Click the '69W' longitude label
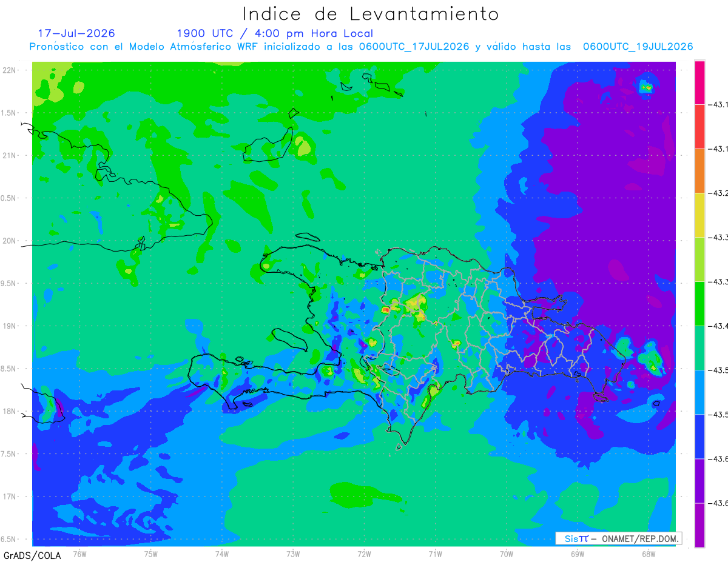 click(577, 554)
